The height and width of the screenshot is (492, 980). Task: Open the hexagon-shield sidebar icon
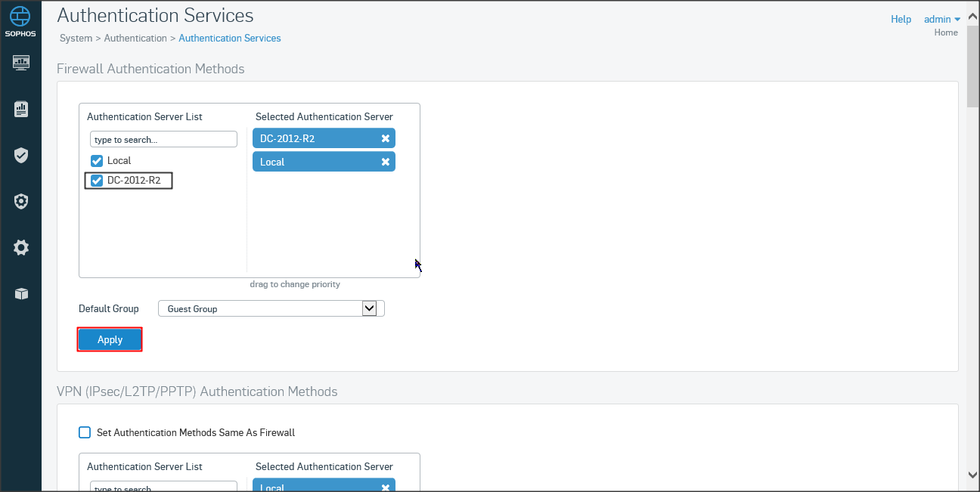click(x=21, y=202)
